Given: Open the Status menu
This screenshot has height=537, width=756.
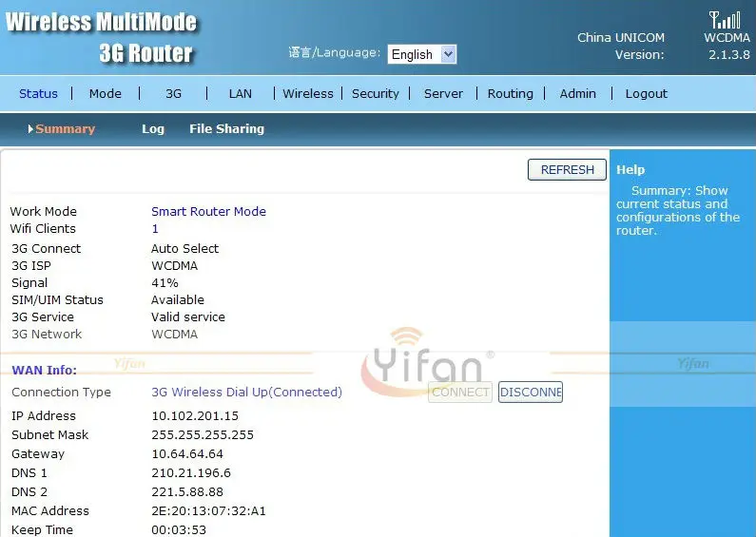Looking at the screenshot, I should coord(38,93).
